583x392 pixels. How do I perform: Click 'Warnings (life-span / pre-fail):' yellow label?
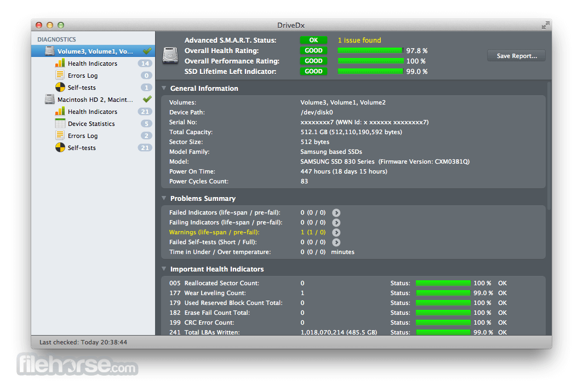click(214, 232)
